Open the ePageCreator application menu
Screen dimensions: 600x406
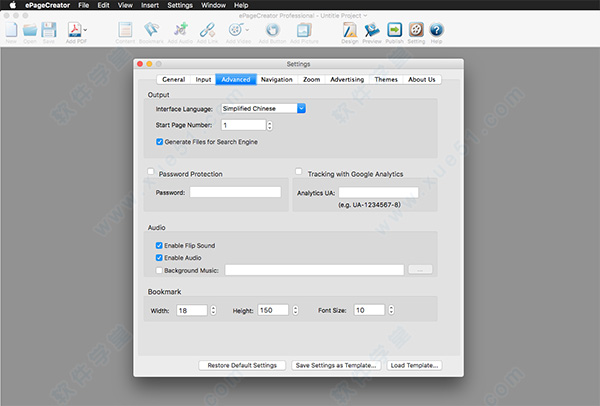[47, 5]
